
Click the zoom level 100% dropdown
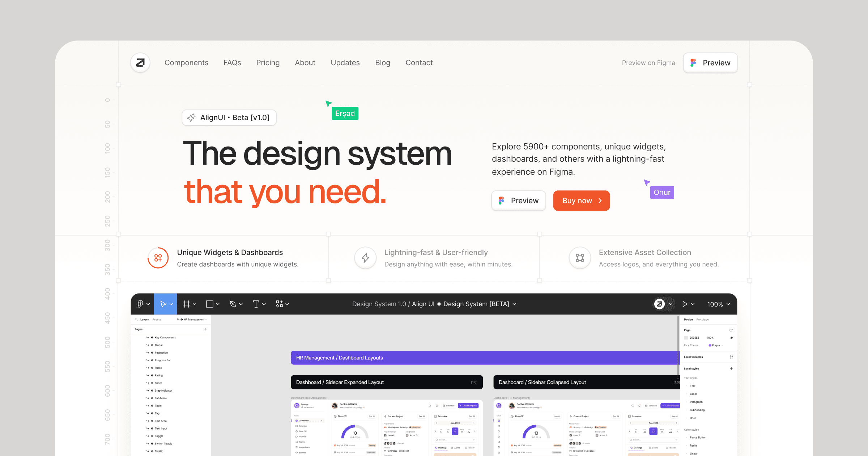719,304
